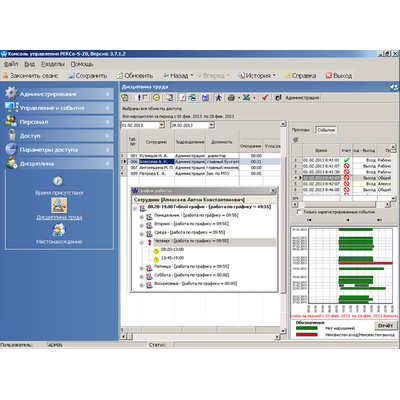Click Должность column header

222,142
